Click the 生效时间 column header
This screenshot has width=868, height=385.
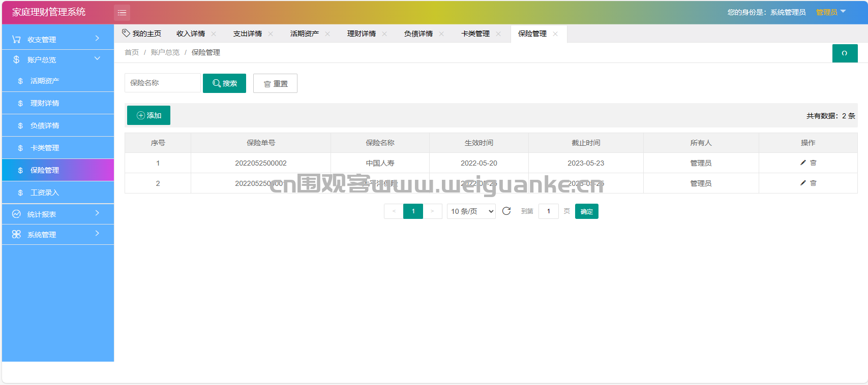tap(479, 143)
